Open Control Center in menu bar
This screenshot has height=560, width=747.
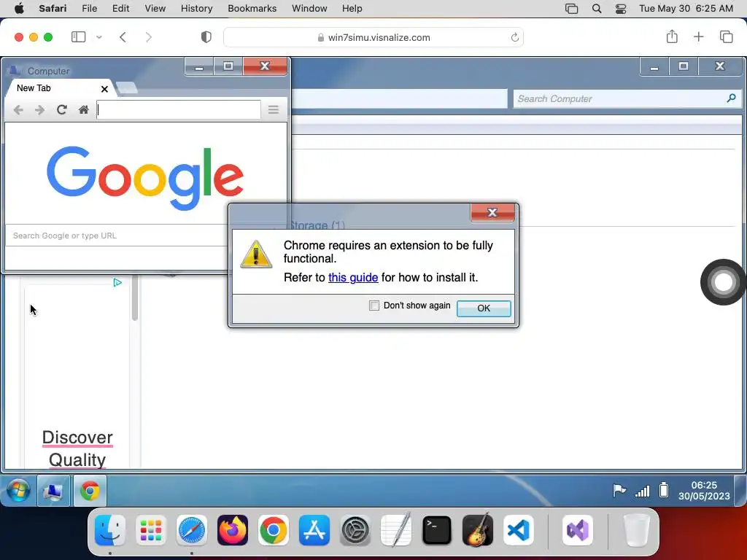[620, 9]
